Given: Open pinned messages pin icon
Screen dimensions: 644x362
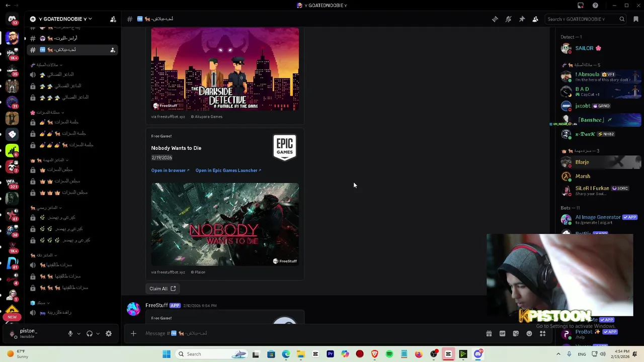Looking at the screenshot, I should click(x=522, y=19).
